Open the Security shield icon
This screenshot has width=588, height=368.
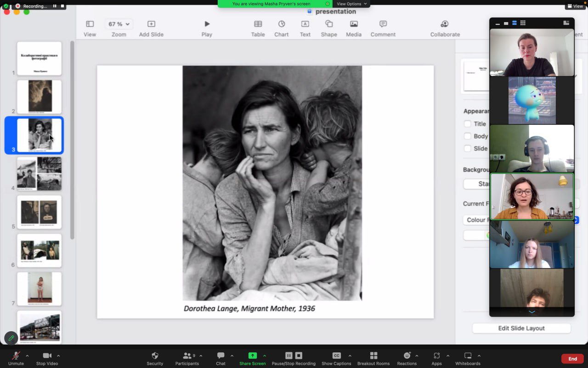point(155,356)
